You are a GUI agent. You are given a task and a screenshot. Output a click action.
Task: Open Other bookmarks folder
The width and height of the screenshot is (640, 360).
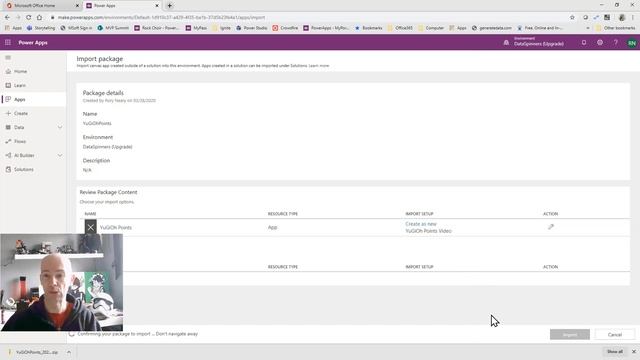[616, 28]
